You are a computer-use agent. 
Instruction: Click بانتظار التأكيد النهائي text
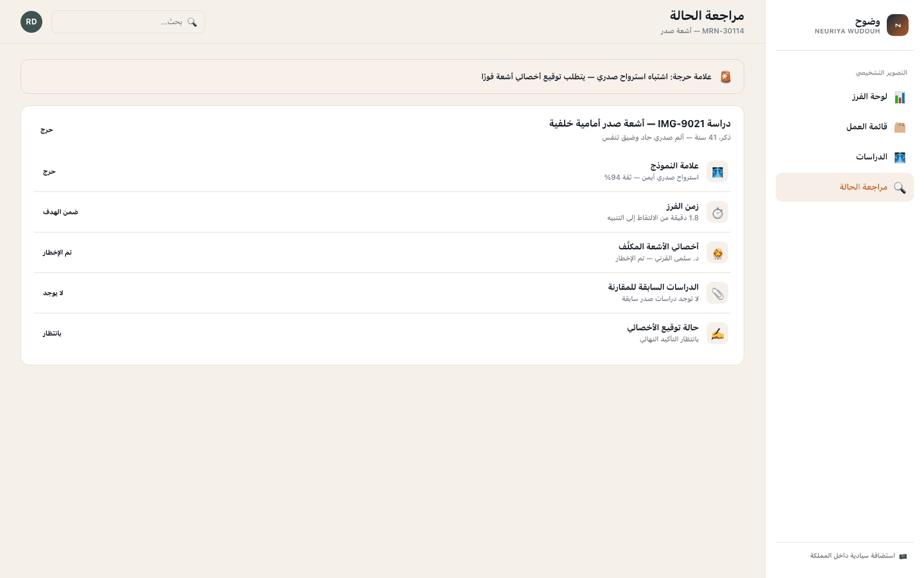[669, 339]
